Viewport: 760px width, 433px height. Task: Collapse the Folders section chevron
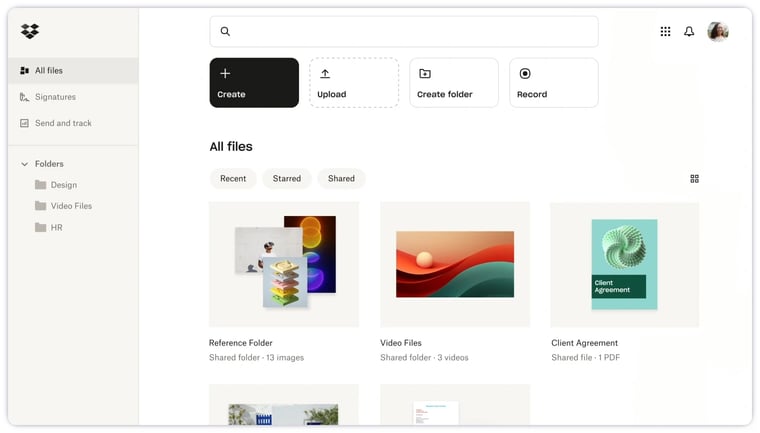pyautogui.click(x=25, y=164)
